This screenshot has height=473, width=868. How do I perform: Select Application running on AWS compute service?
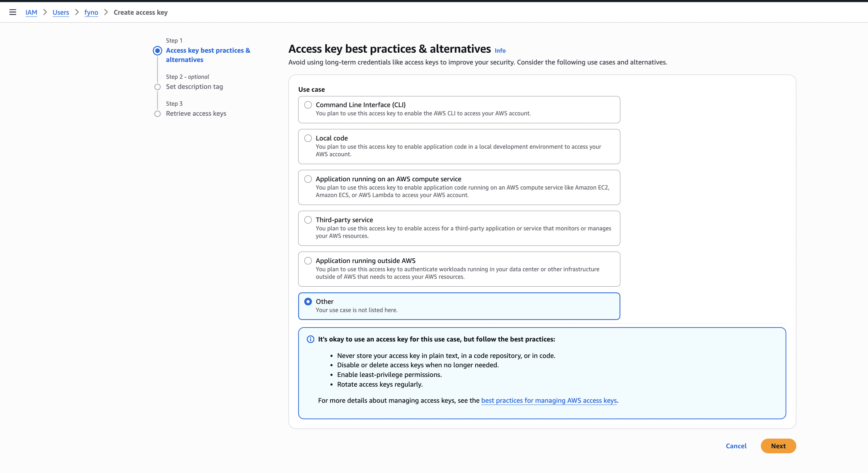click(308, 179)
